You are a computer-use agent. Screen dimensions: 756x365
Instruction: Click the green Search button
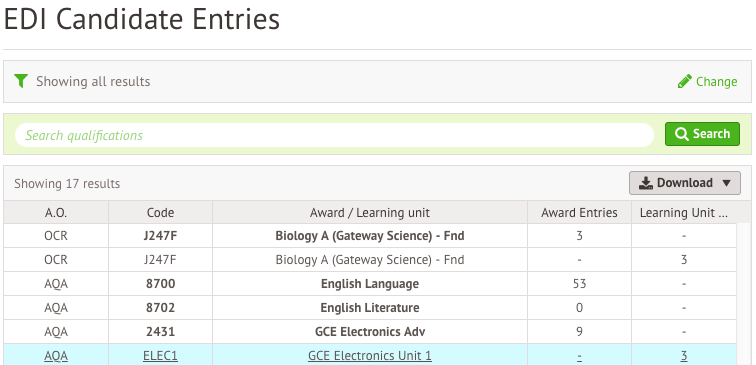pyautogui.click(x=702, y=134)
